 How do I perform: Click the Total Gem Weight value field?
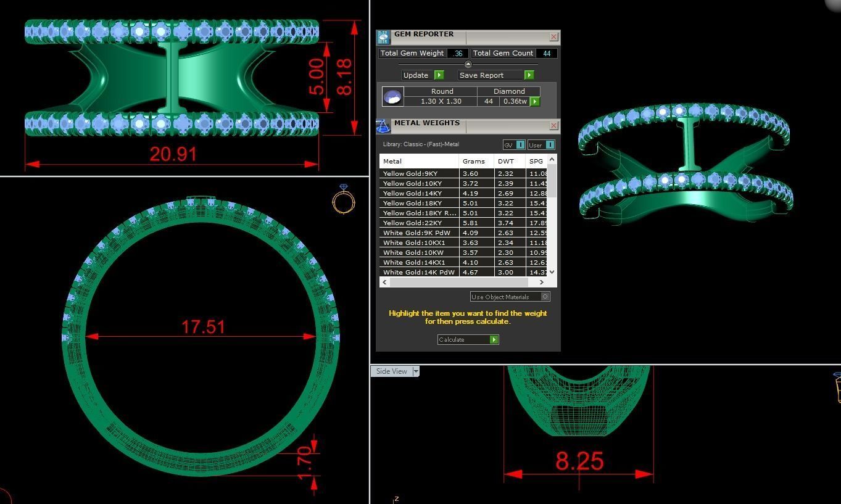(457, 54)
